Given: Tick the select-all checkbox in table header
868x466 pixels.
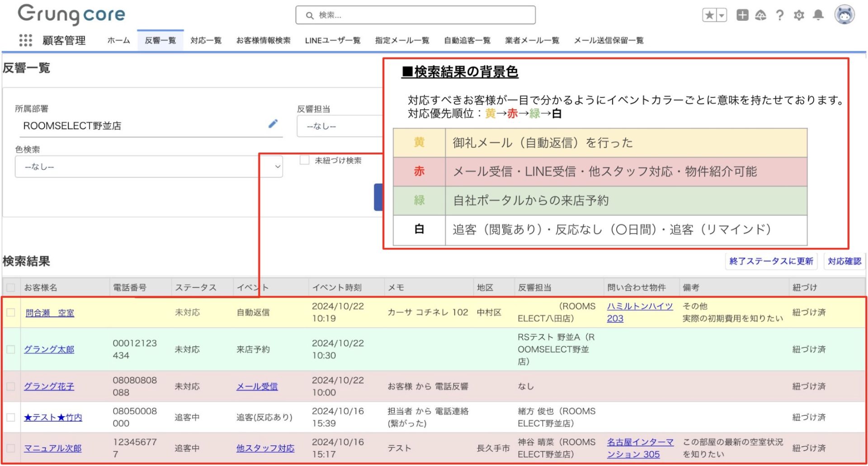Looking at the screenshot, I should (11, 288).
